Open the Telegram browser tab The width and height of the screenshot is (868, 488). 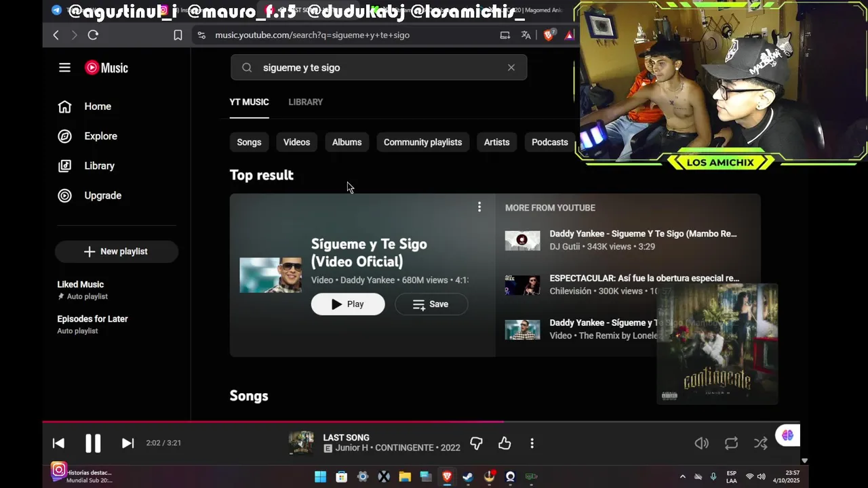[56, 10]
